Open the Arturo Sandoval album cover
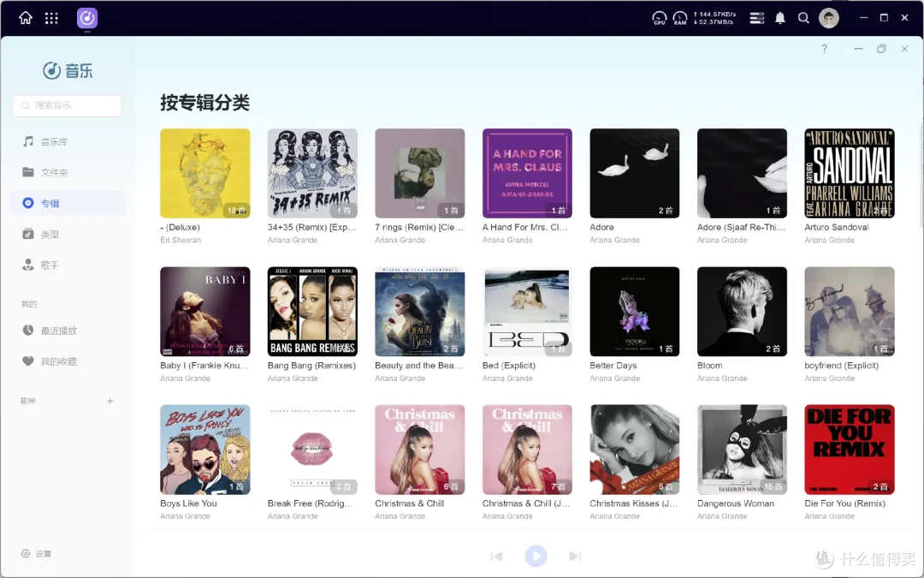924x578 pixels. point(850,173)
